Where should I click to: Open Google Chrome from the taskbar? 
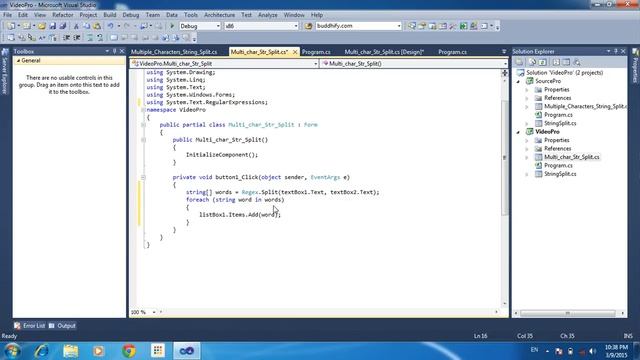click(129, 351)
